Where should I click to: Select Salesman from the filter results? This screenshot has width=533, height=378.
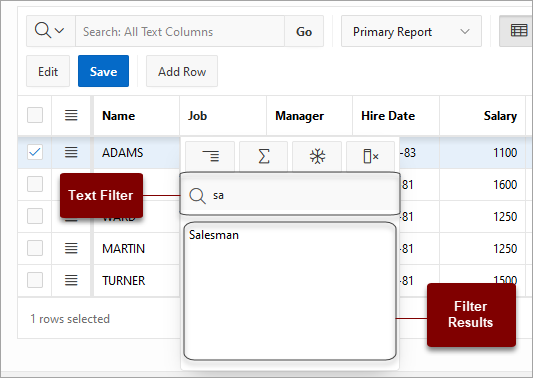[x=214, y=235]
